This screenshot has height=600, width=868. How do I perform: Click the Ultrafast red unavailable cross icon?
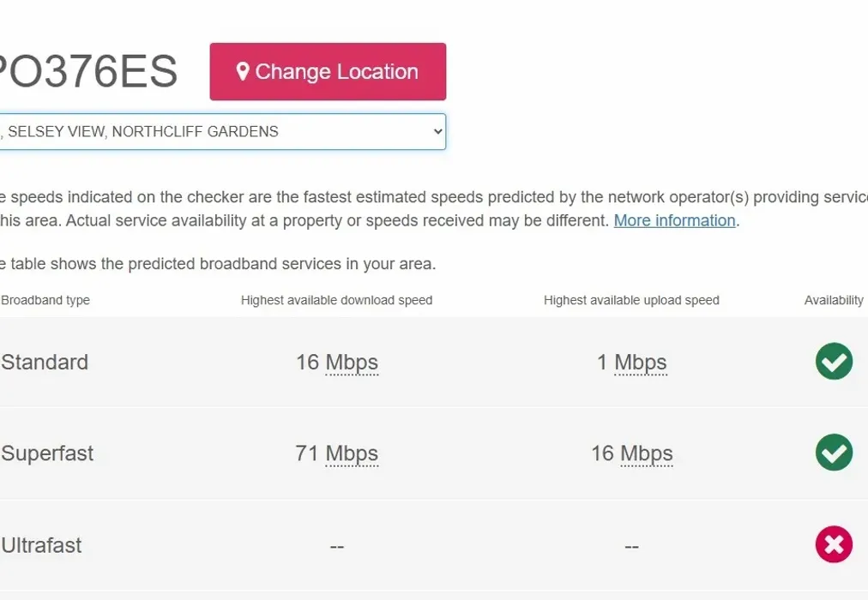[x=834, y=544]
